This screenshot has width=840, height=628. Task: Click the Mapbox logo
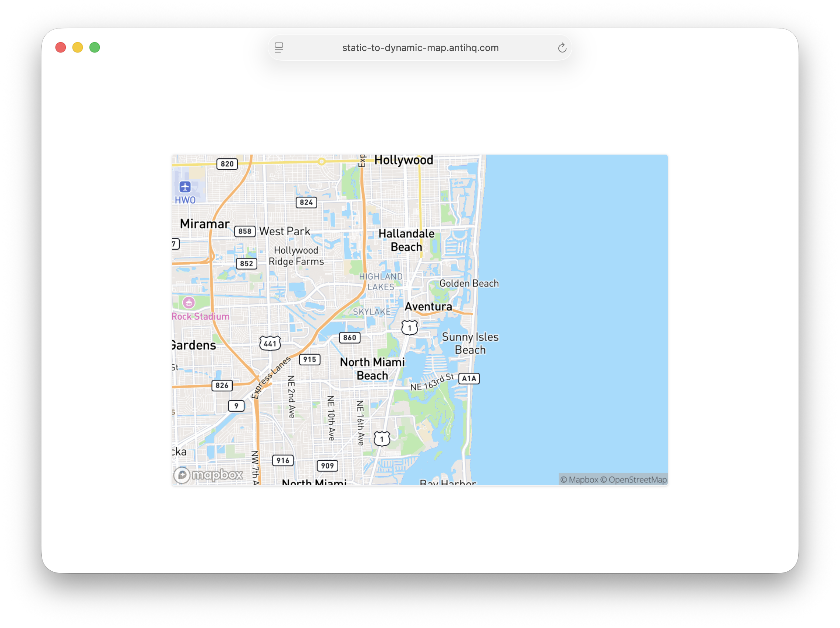click(x=209, y=475)
